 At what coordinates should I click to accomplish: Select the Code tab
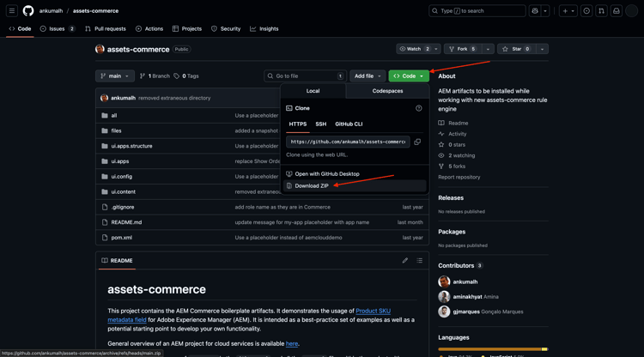pyautogui.click(x=20, y=28)
